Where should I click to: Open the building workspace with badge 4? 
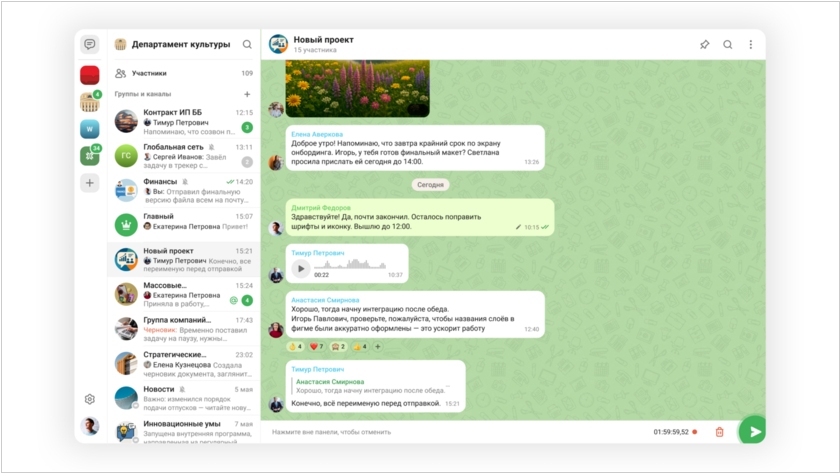pos(89,102)
